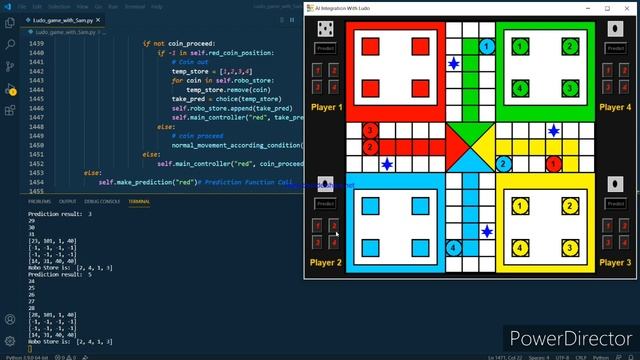Switch to the Debug Console tab

pyautogui.click(x=102, y=202)
